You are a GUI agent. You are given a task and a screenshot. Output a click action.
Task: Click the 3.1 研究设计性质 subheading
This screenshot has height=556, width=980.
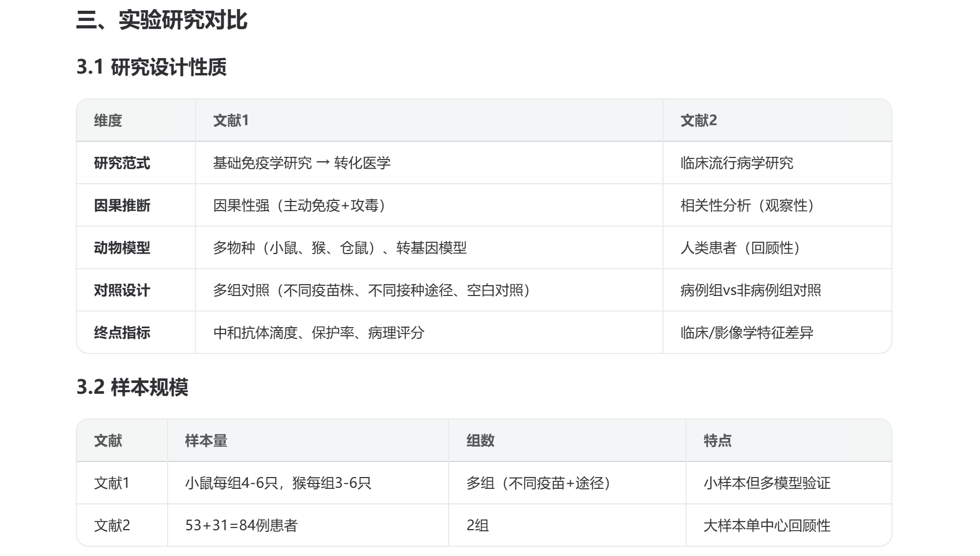pyautogui.click(x=152, y=67)
